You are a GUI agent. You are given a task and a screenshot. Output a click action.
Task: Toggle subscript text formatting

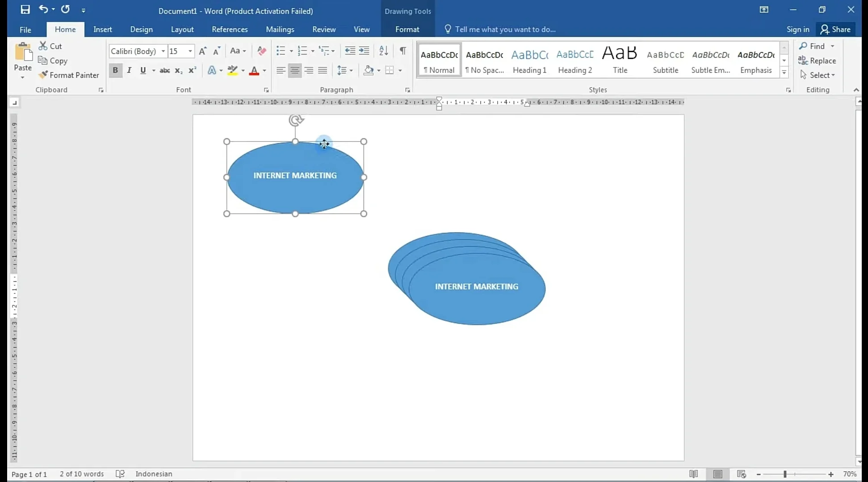coord(178,71)
